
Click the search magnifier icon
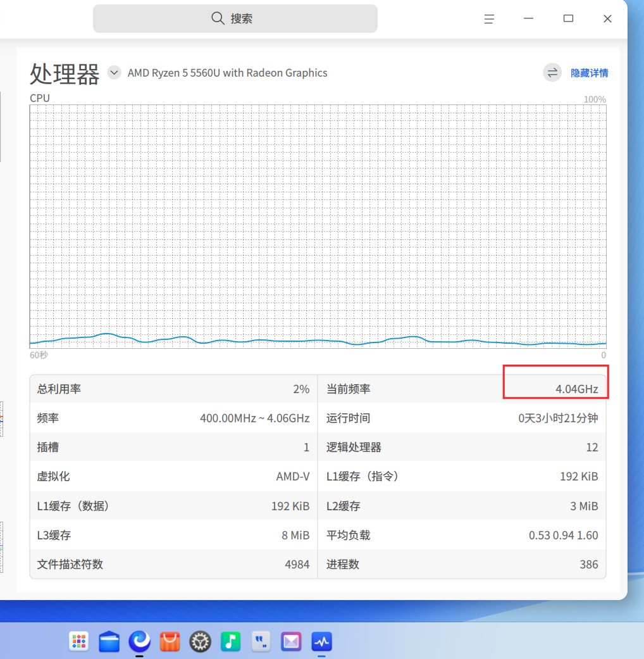218,18
